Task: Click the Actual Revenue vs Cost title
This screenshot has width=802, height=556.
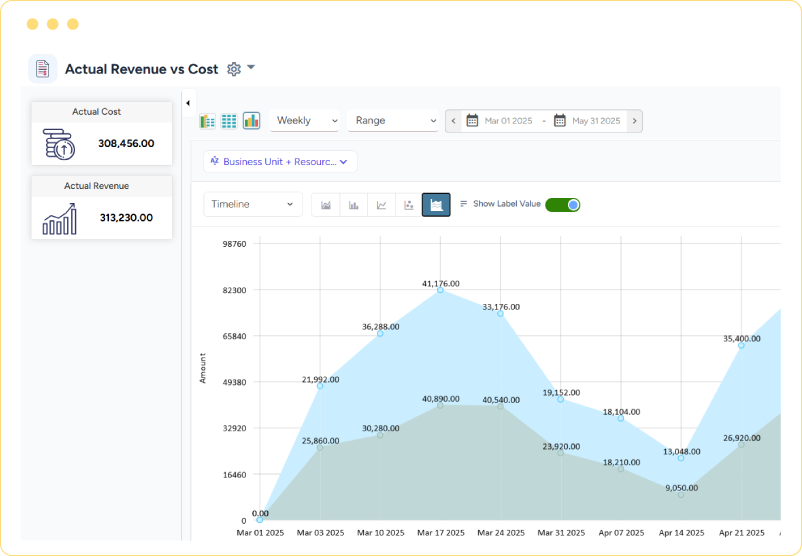Action: click(142, 69)
